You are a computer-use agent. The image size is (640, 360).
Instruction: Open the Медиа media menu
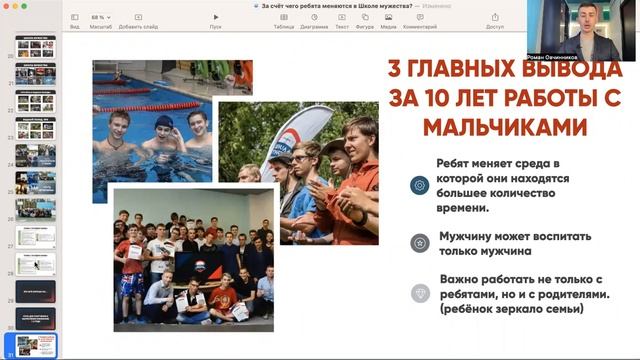(388, 21)
